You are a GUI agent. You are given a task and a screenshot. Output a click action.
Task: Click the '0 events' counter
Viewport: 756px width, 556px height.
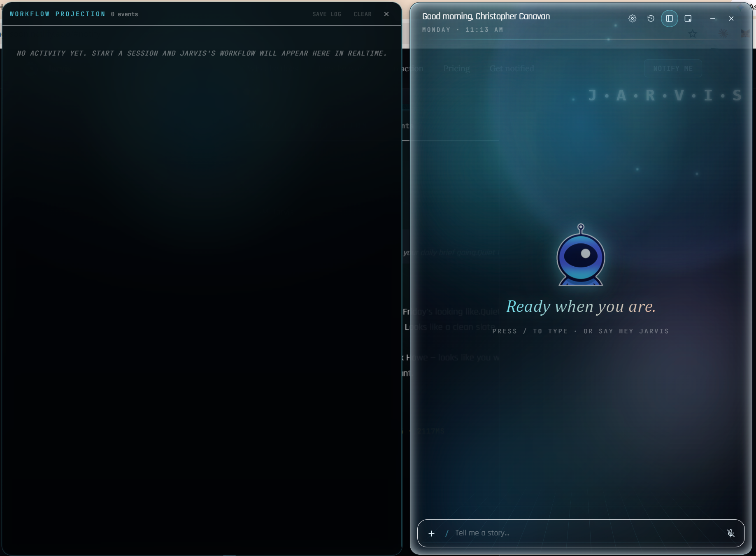[124, 14]
